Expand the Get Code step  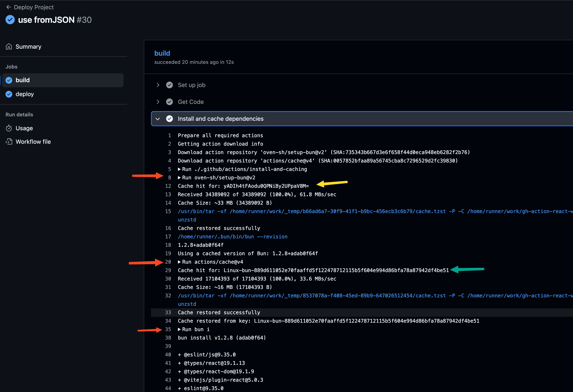point(158,102)
